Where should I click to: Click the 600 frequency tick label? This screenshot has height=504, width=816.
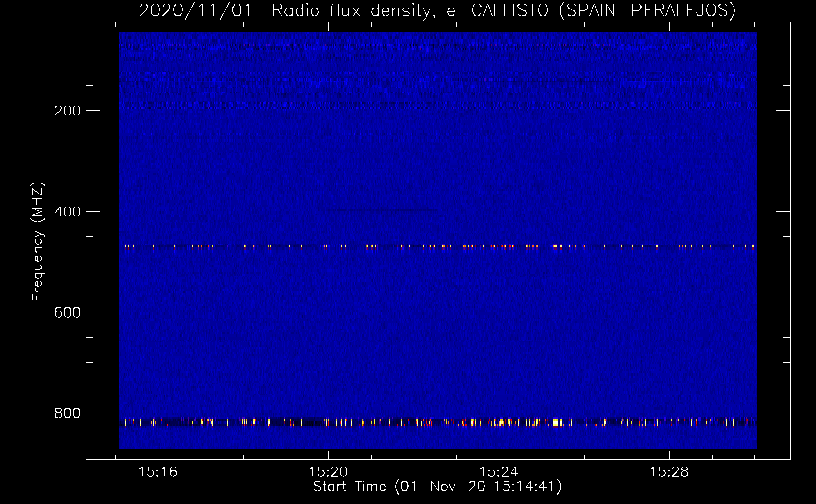pyautogui.click(x=67, y=312)
